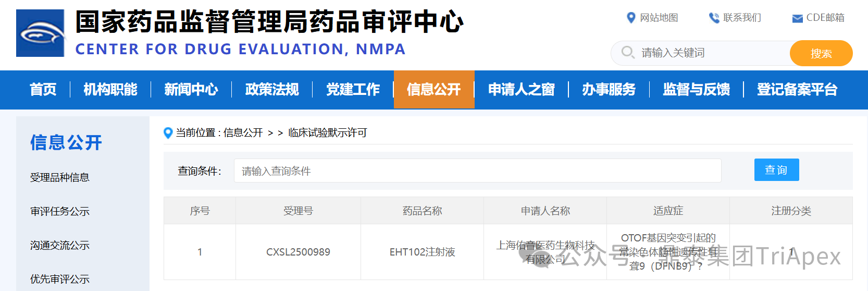This screenshot has width=868, height=291.
Task: Open 审评任务公示 sidebar link
Action: pos(60,212)
